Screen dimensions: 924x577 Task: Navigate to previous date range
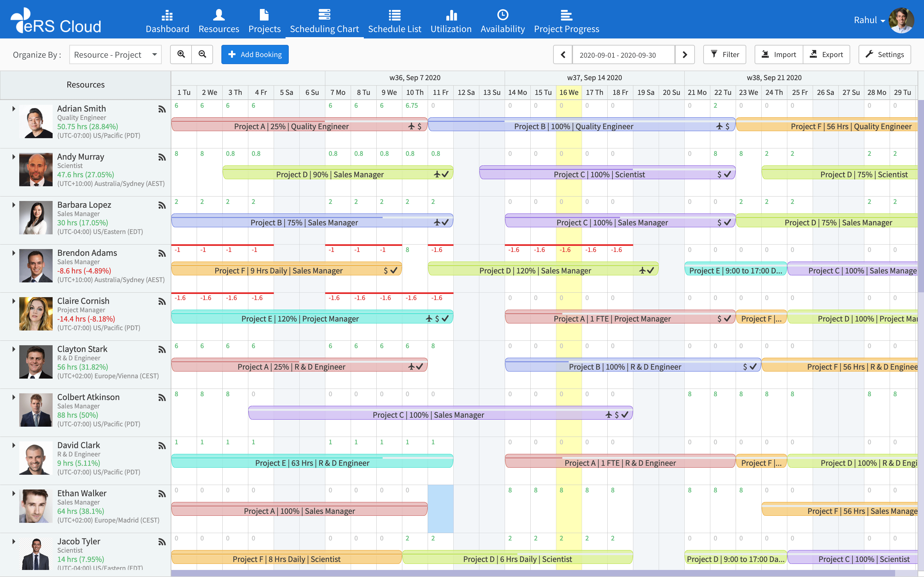[563, 54]
